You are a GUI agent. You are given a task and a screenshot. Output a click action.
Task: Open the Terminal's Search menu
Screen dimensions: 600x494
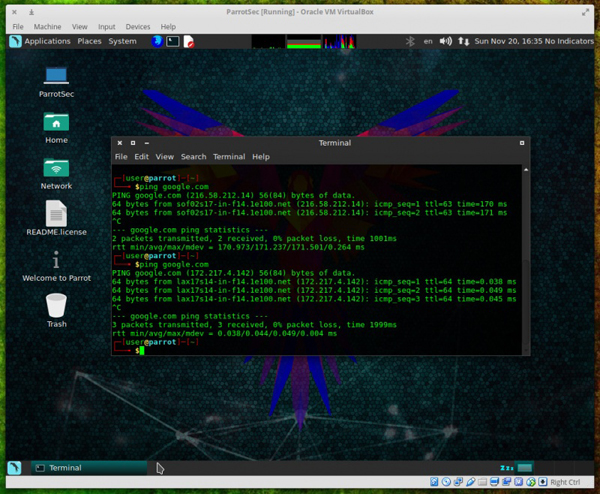193,157
